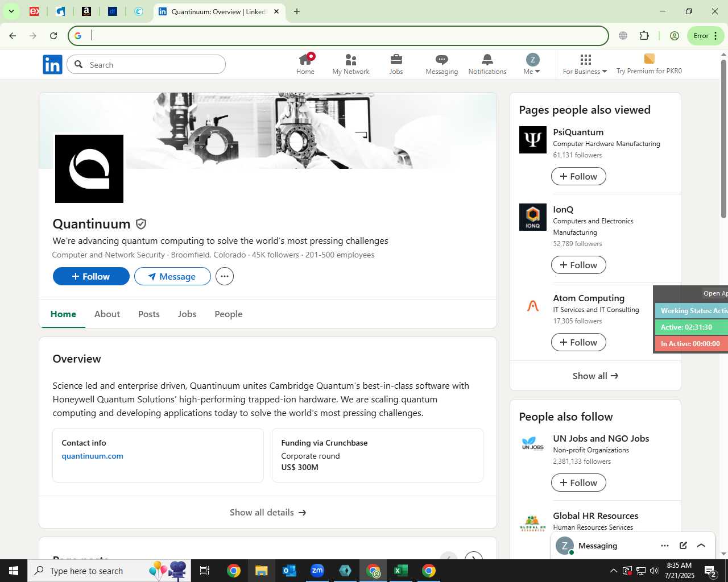This screenshot has width=728, height=582.
Task: Open Jobs briefcase icon in navbar
Action: [x=396, y=64]
